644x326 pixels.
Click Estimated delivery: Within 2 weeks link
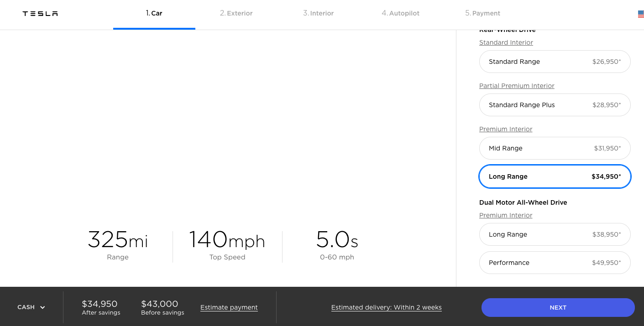[x=387, y=307]
